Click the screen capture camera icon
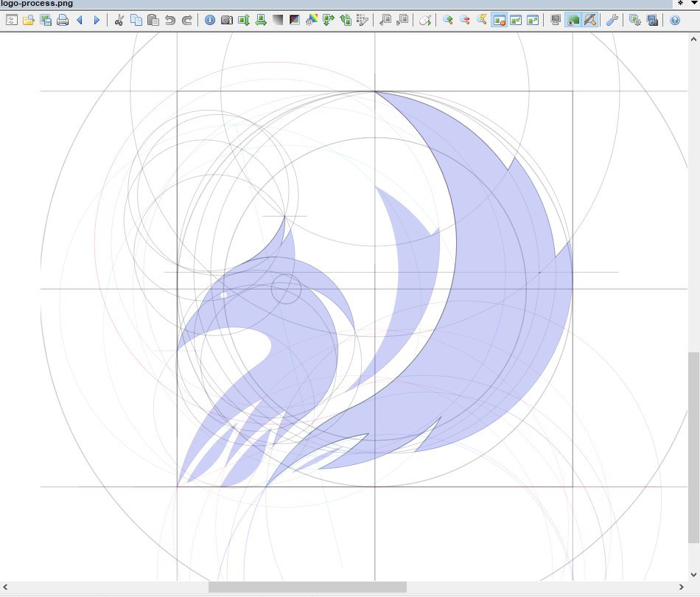The height and width of the screenshot is (597, 700). pos(652,20)
